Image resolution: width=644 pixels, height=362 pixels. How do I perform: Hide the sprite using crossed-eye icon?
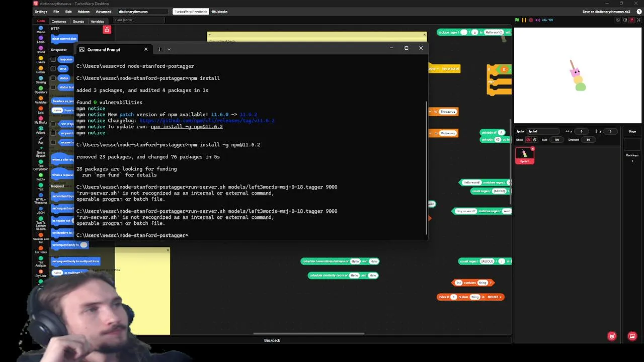click(534, 140)
